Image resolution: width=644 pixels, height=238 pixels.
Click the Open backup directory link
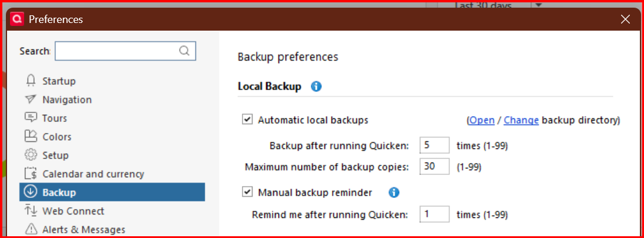click(482, 120)
